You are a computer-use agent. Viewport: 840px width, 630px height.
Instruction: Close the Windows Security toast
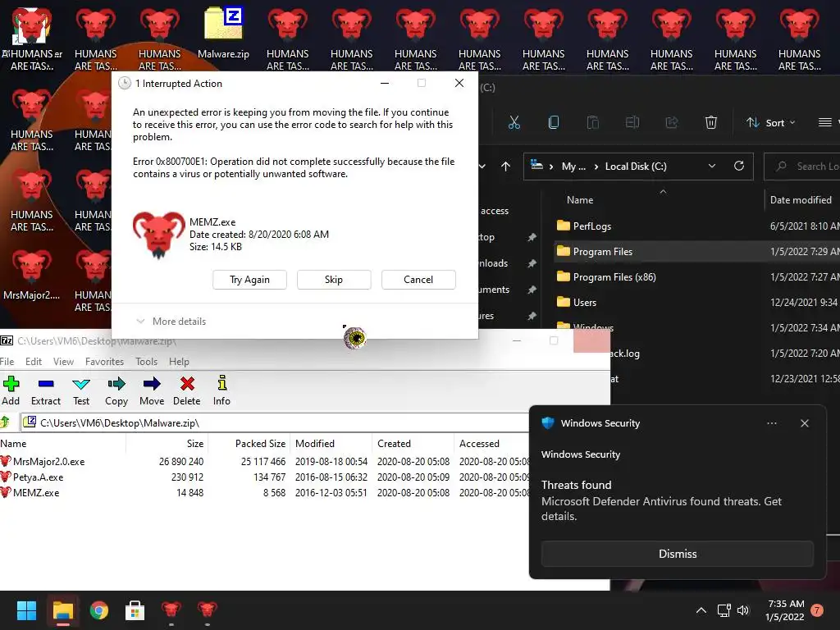point(804,423)
